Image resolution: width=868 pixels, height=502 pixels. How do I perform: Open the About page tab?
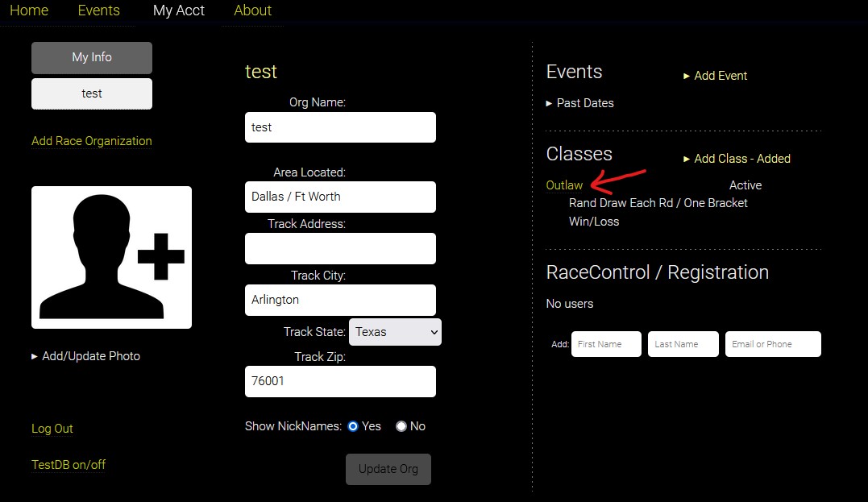pyautogui.click(x=252, y=10)
